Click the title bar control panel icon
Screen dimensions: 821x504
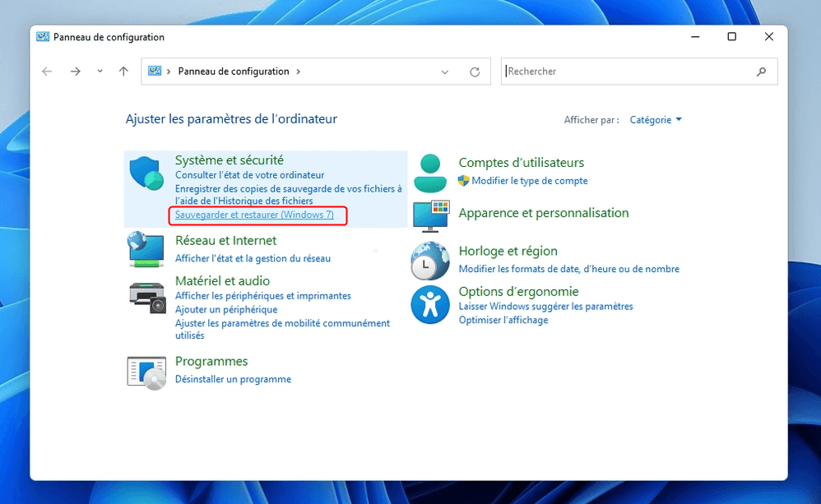[43, 37]
